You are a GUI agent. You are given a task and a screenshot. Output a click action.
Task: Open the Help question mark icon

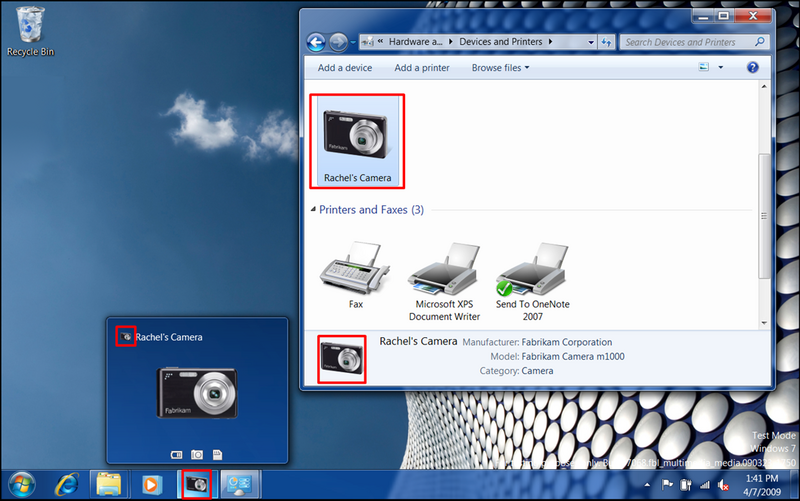(x=752, y=68)
